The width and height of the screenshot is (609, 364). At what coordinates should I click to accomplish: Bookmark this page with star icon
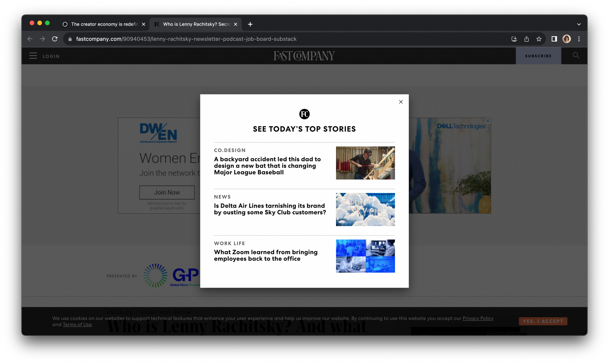539,39
